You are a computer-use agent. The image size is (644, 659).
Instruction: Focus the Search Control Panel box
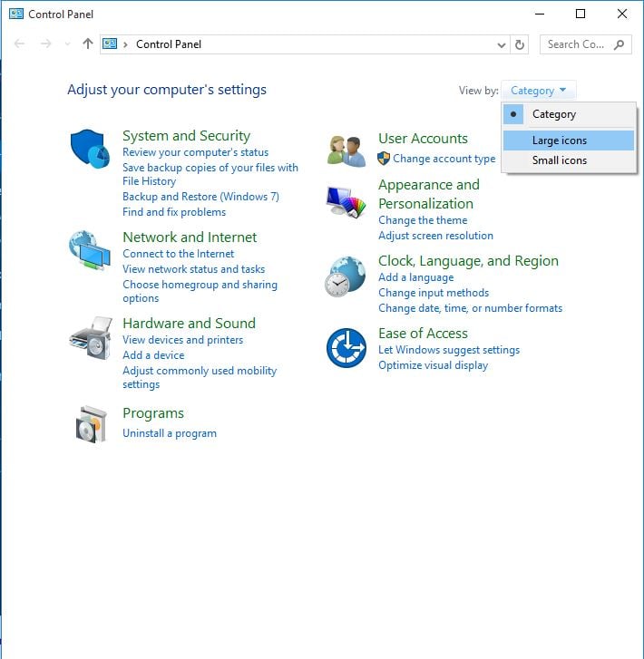pos(586,44)
